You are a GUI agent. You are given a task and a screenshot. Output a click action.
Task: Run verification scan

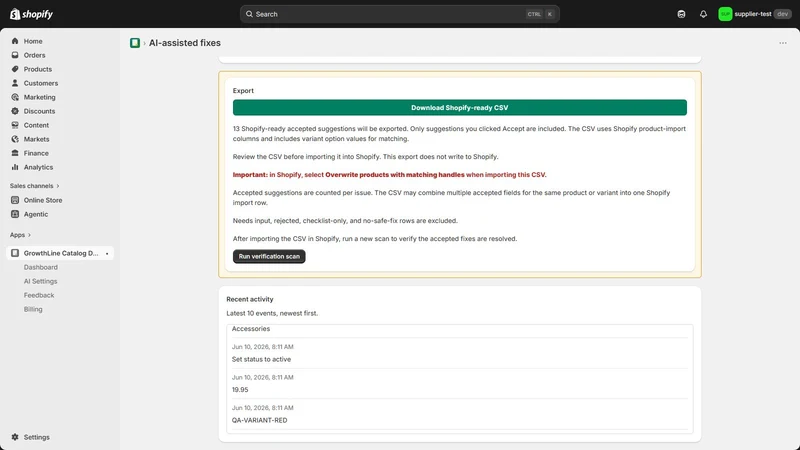point(269,256)
